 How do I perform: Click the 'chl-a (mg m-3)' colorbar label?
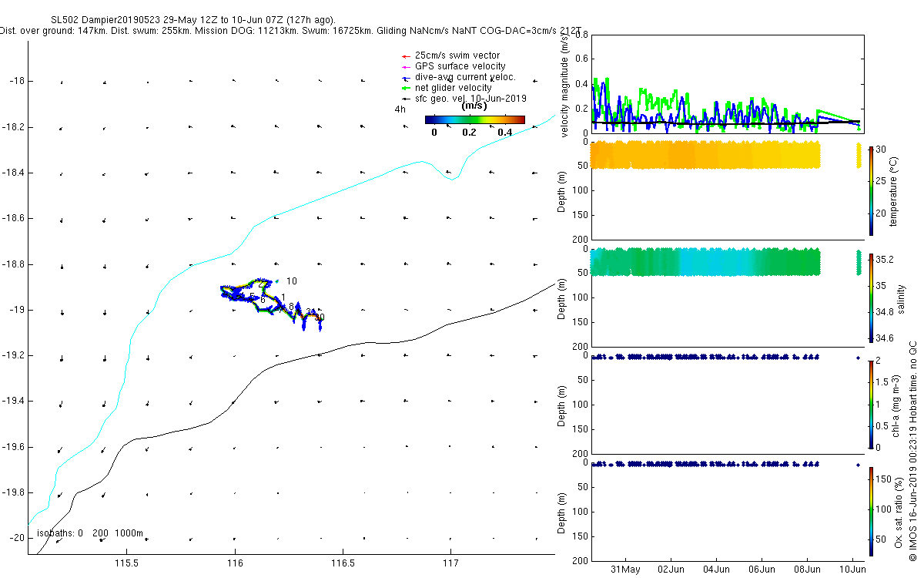coord(897,405)
